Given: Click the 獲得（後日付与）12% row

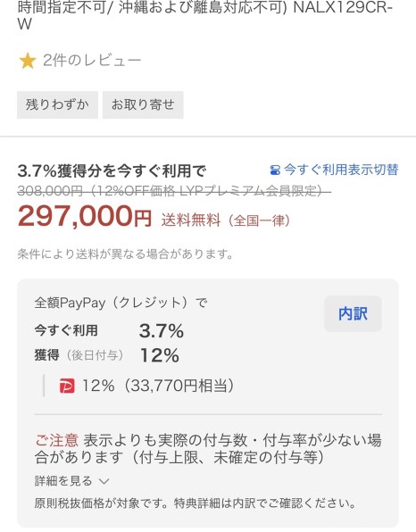Looking at the screenshot, I should click(107, 355).
